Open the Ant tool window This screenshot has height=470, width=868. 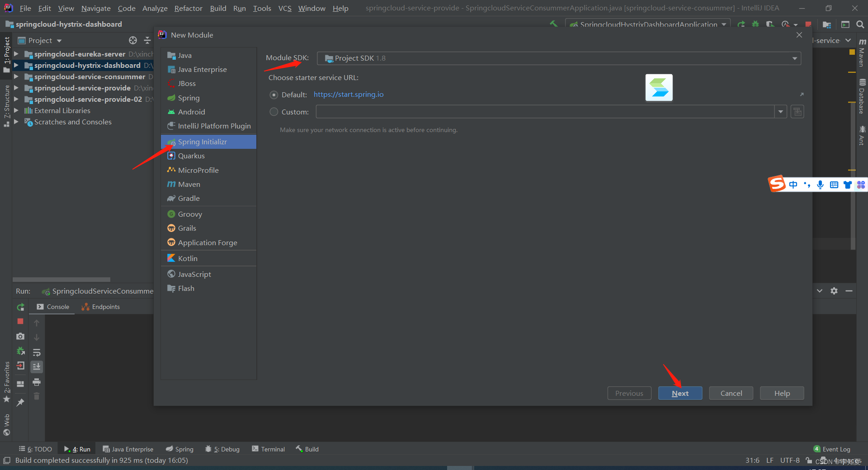pyautogui.click(x=862, y=136)
